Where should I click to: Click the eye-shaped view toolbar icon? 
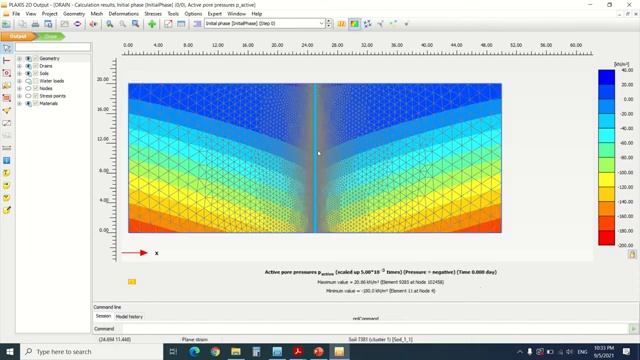click(77, 24)
